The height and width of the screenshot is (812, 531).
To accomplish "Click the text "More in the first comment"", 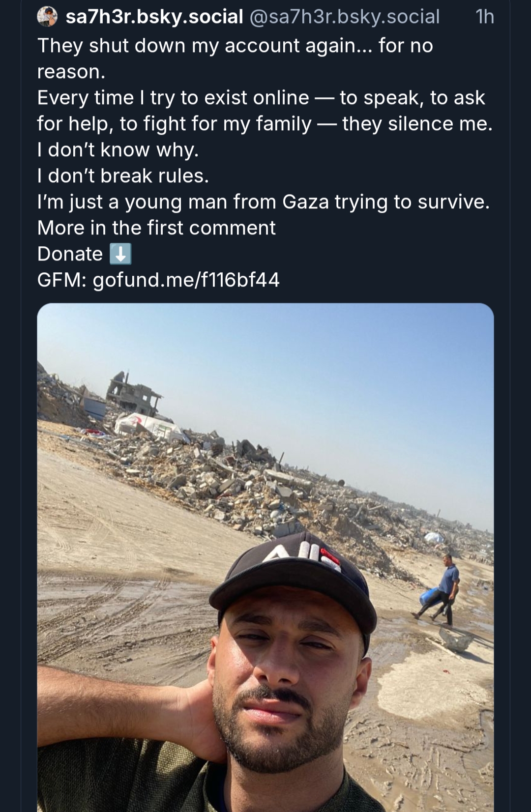I will pos(156,228).
